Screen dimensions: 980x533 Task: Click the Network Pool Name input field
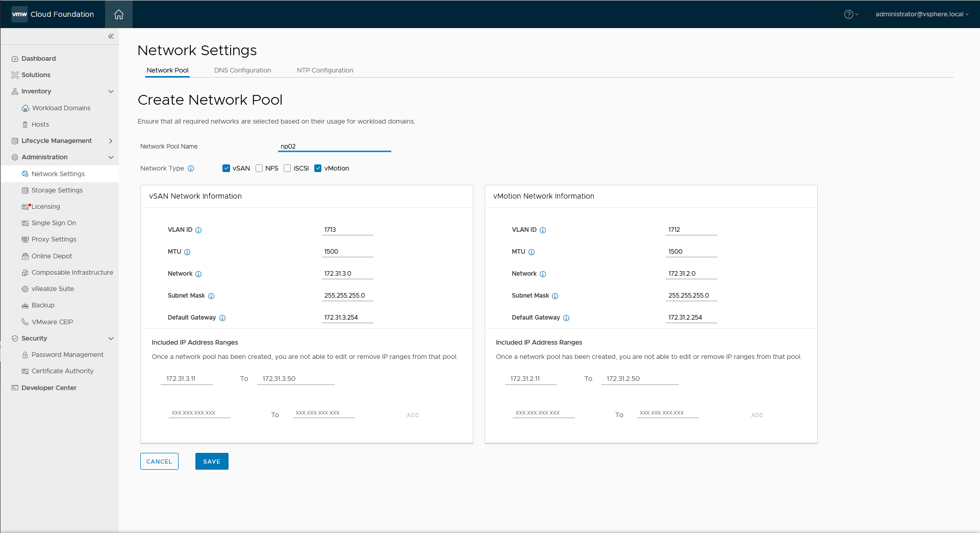[x=334, y=147]
